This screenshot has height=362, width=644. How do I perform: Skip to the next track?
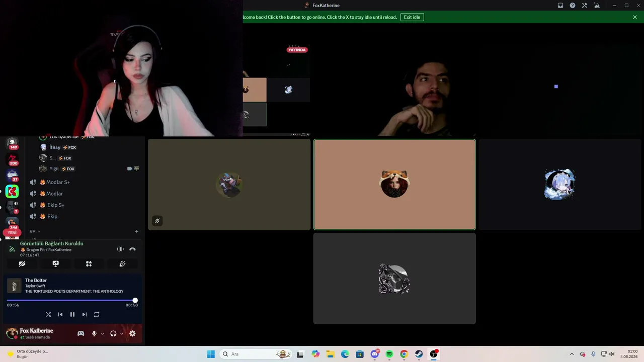[85, 314]
